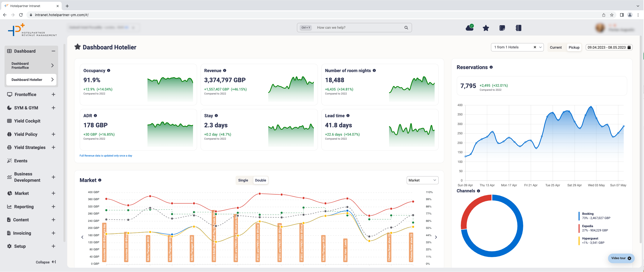Click browser share icon
This screenshot has width=644, height=272.
coord(604,15)
